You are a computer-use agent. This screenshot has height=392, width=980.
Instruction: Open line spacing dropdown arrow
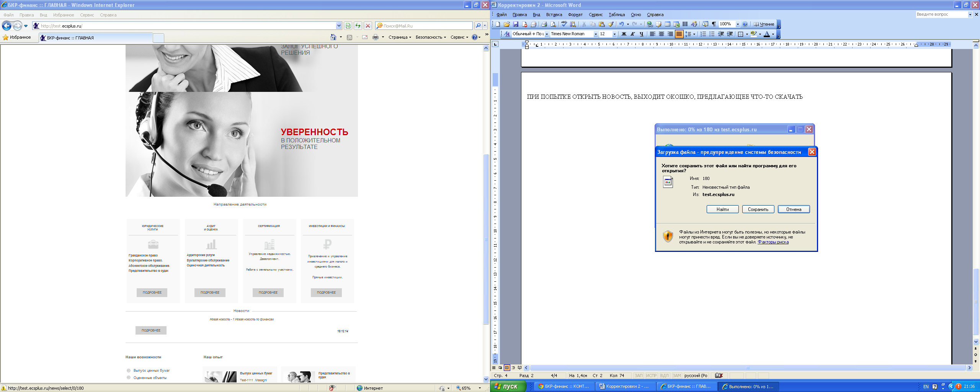coord(694,34)
